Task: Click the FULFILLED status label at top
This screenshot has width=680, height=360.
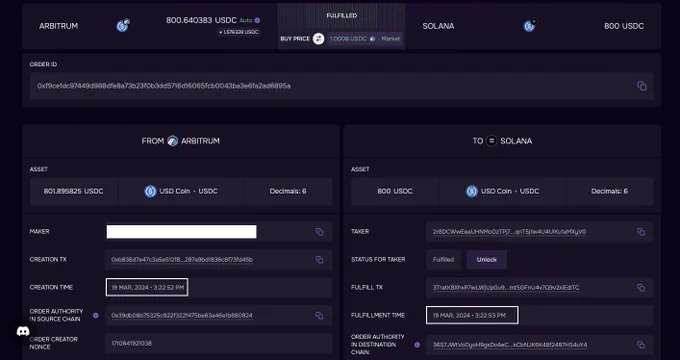Action: [x=342, y=16]
